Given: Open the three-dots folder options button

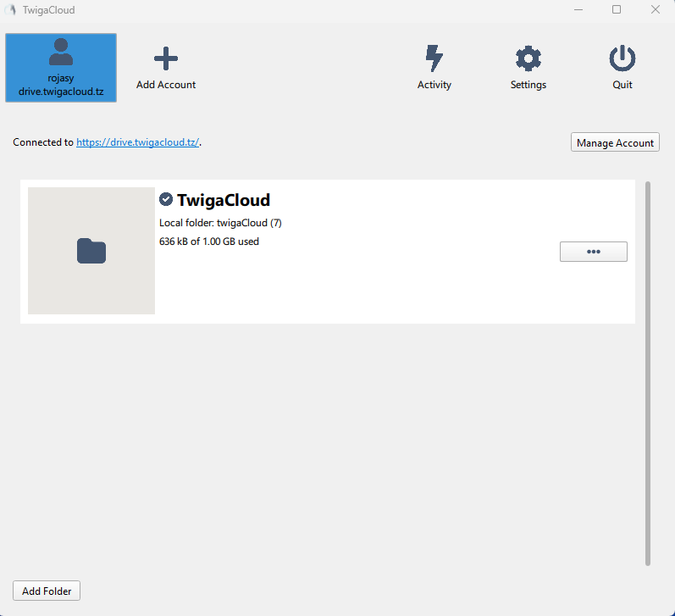Looking at the screenshot, I should (593, 252).
